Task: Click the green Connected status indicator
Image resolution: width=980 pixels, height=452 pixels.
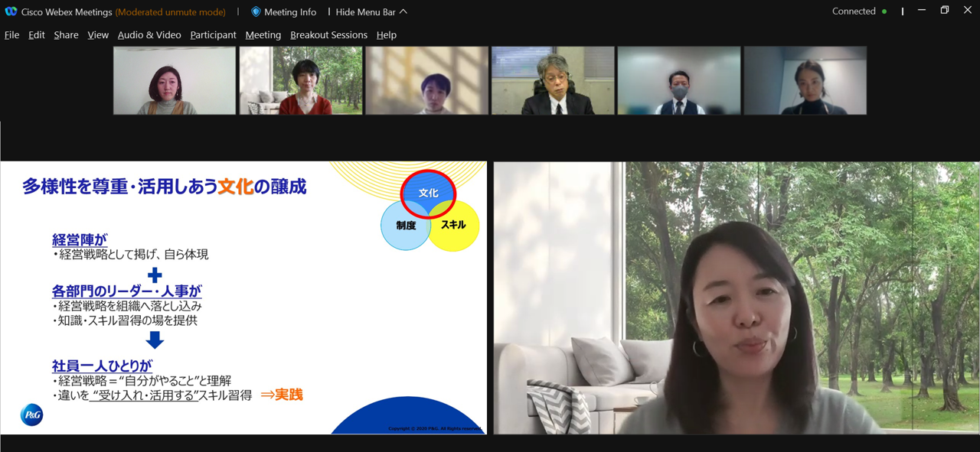Action: click(x=884, y=11)
